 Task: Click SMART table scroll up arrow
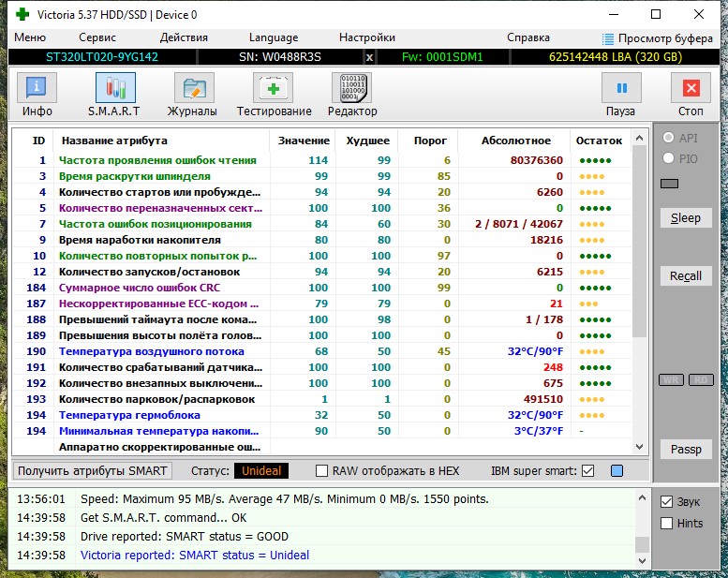tap(639, 138)
